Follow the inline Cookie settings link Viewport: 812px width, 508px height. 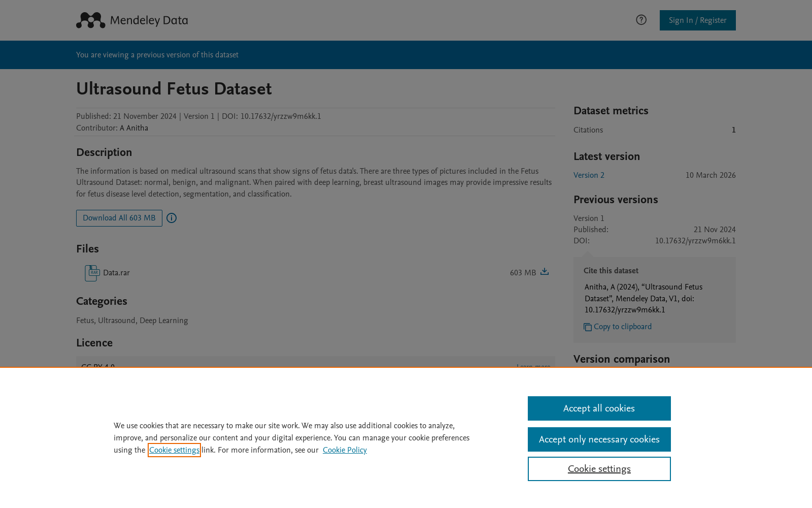coord(174,450)
